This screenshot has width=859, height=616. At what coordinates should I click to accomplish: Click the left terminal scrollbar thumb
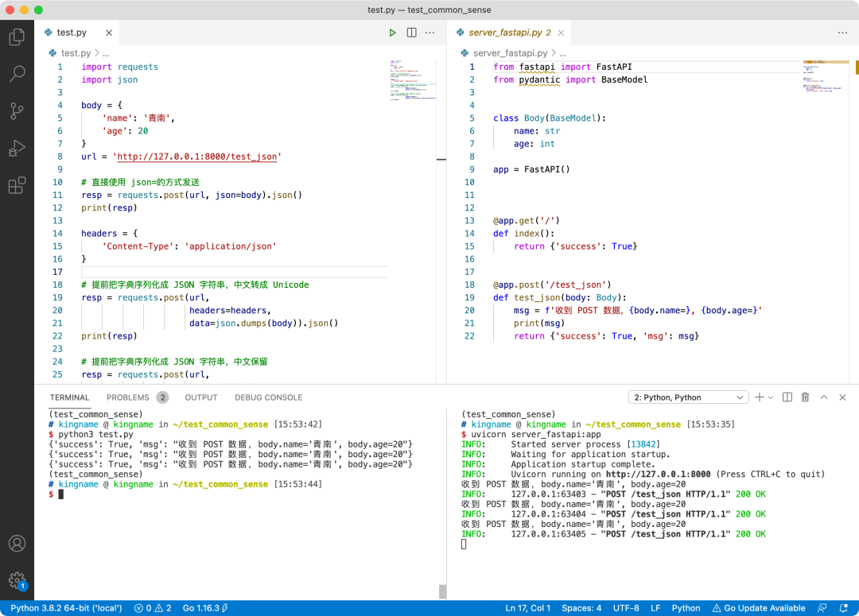coord(443,591)
